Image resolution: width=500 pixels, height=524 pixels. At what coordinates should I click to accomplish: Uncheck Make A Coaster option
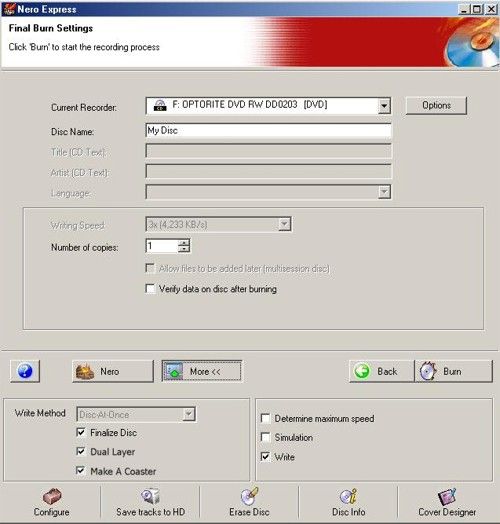(81, 471)
